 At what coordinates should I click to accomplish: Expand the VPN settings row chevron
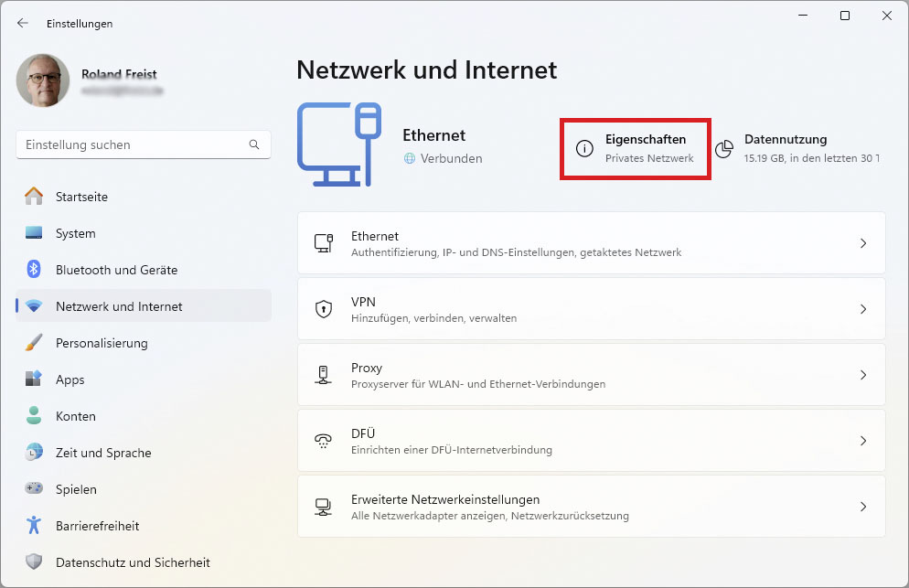click(862, 309)
